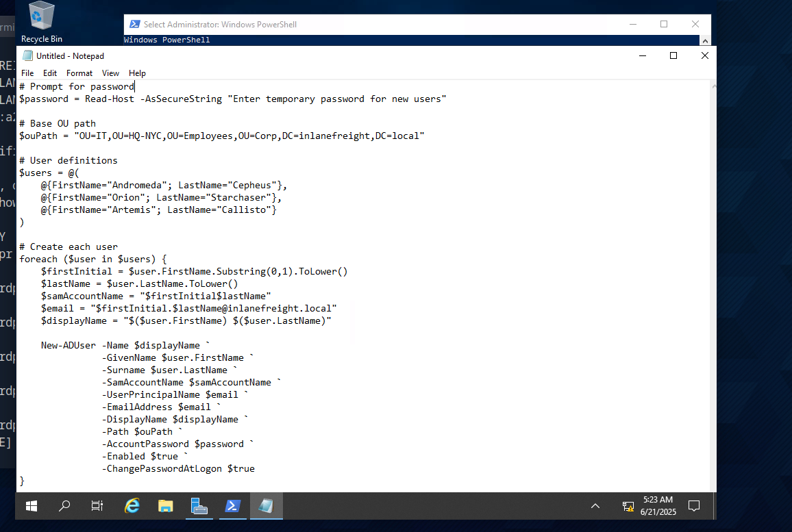Open the Action Center notifications icon
This screenshot has height=532, width=792.
(693, 506)
